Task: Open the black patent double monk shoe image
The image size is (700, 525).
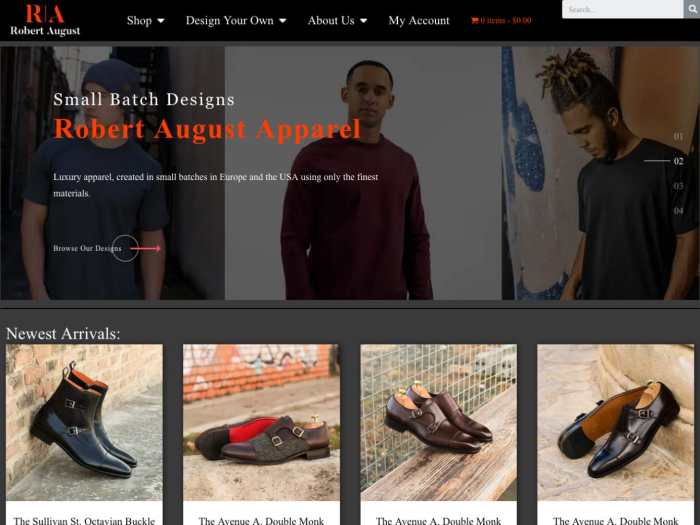Action: tap(615, 422)
